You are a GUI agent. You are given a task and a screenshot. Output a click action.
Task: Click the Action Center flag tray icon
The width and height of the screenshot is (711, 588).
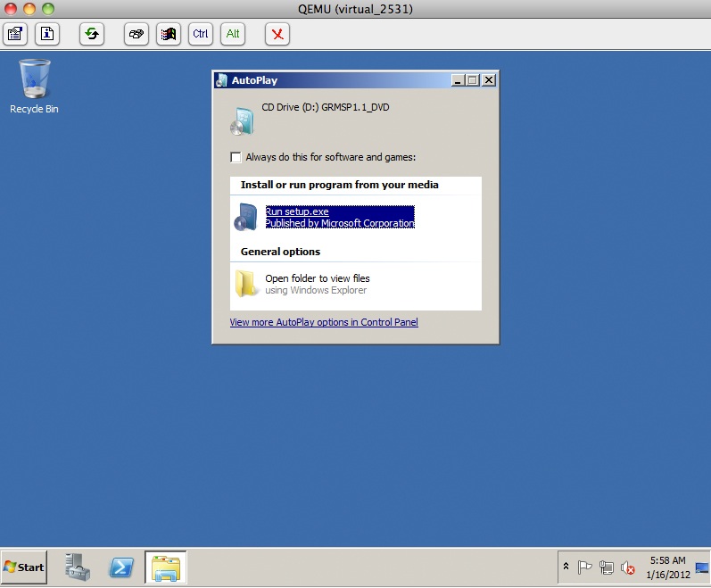click(584, 567)
